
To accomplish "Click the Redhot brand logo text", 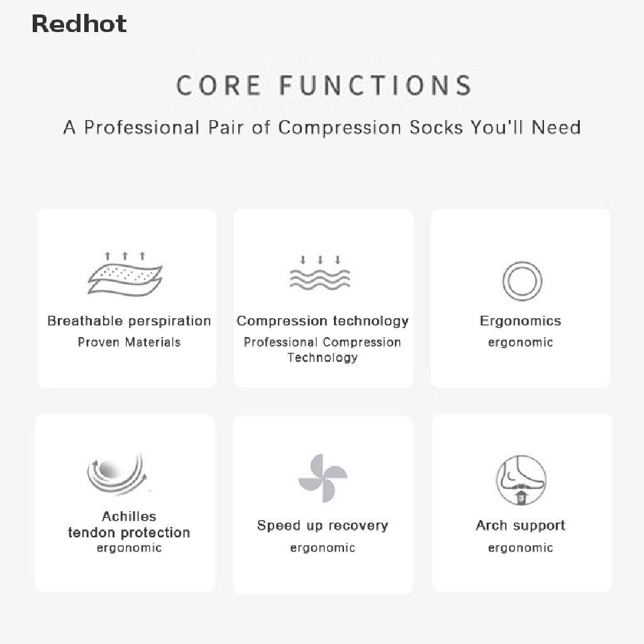I will point(79,24).
